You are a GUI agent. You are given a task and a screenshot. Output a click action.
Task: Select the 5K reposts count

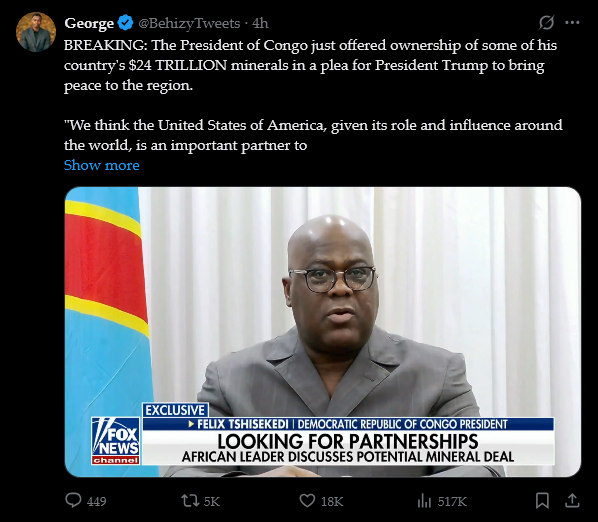coord(212,501)
